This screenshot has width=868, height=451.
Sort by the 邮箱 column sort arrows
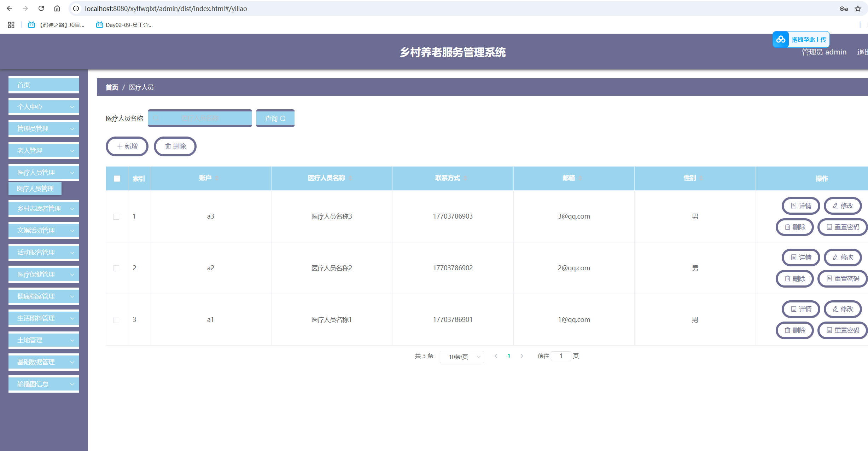pos(580,178)
